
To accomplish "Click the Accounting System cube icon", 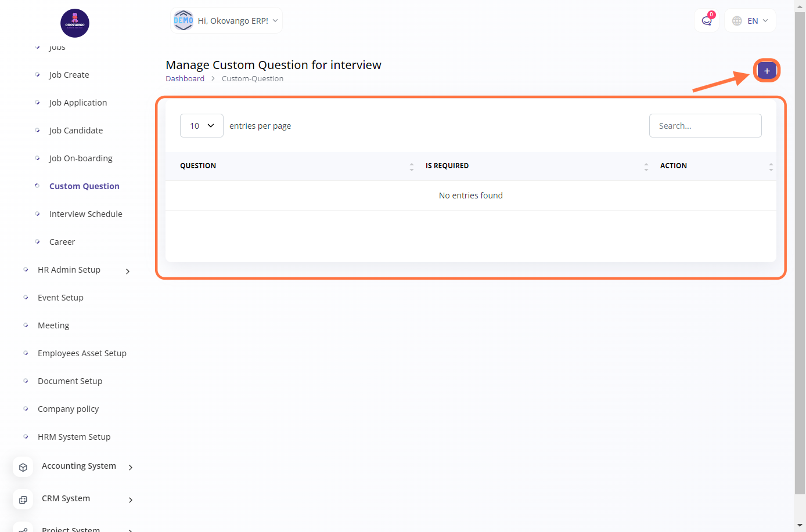I will [x=23, y=467].
